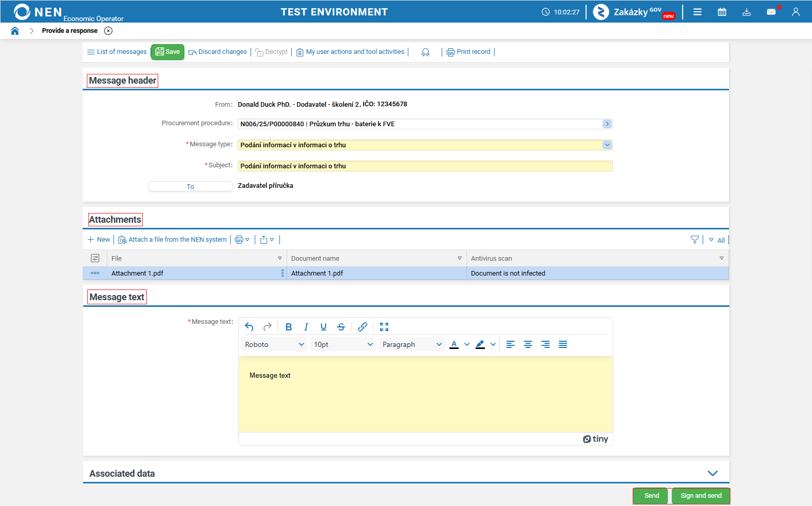Send the message

(x=651, y=496)
